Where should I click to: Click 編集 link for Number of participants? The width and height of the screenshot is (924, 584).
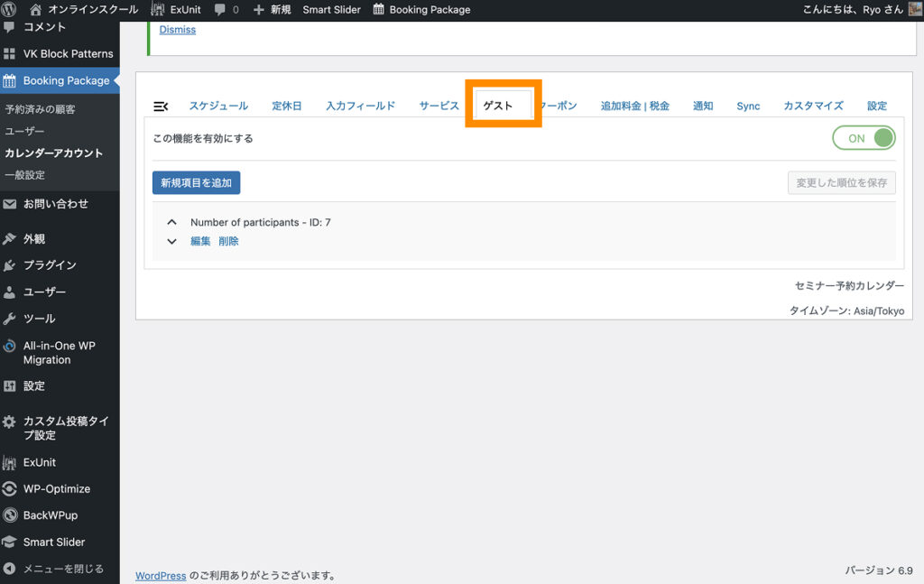[x=200, y=242]
